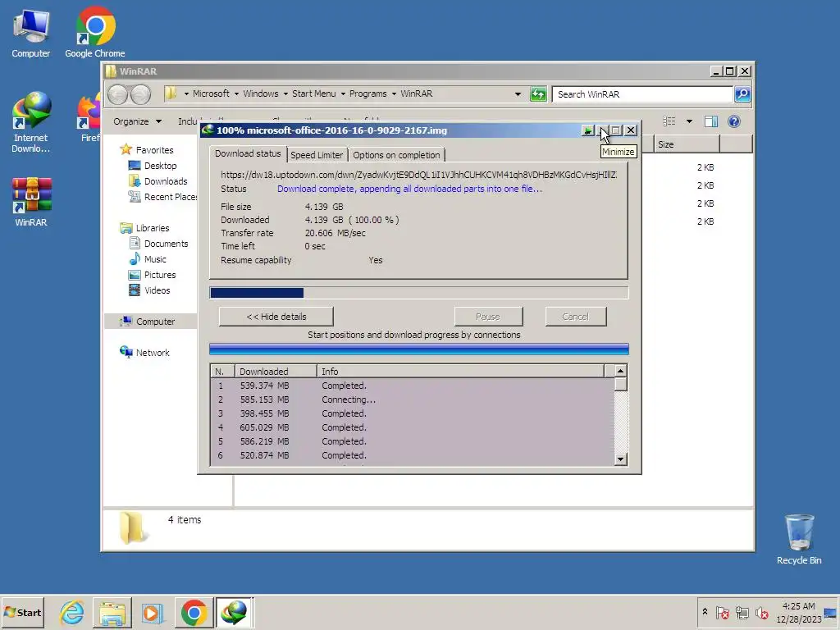This screenshot has height=630, width=840.
Task: Expand the Start Menu breadcrumb arrow
Action: [343, 94]
